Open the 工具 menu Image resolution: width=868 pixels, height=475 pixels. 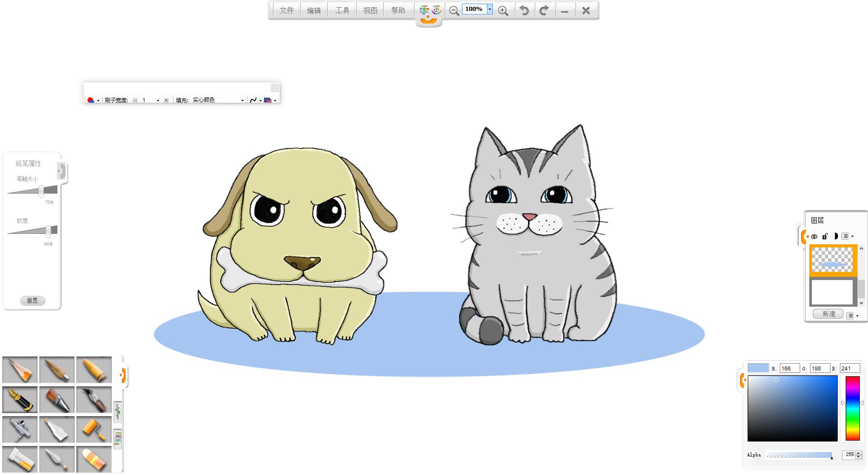click(342, 10)
